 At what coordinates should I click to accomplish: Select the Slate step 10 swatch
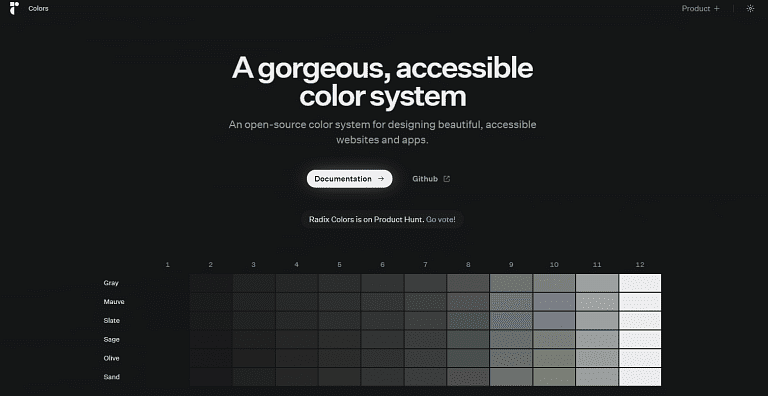pos(554,321)
